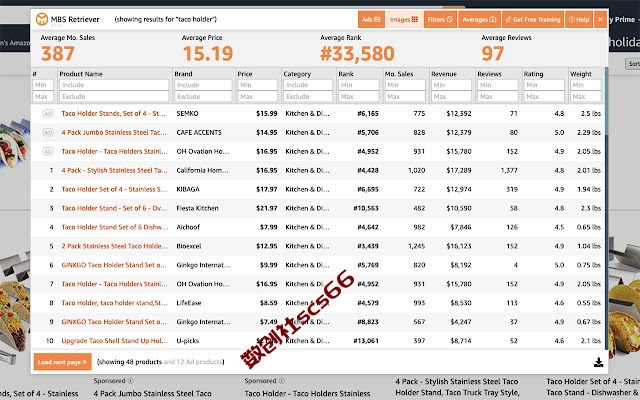The image size is (640, 400).
Task: Sort by Rating column header
Action: [x=533, y=74]
